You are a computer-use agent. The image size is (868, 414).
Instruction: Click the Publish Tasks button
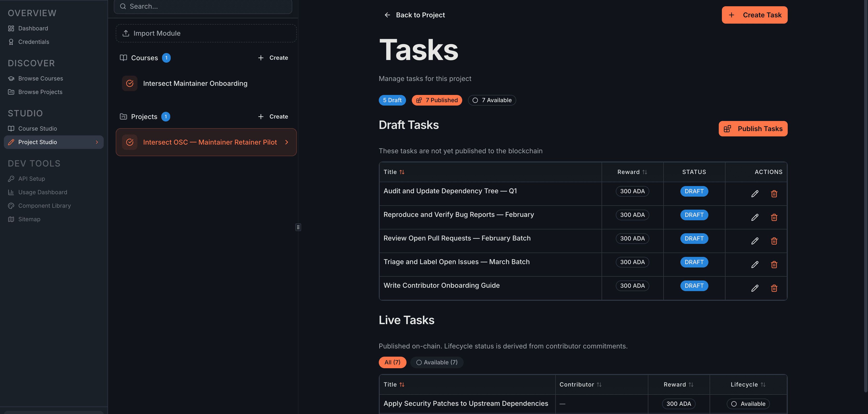tap(753, 129)
